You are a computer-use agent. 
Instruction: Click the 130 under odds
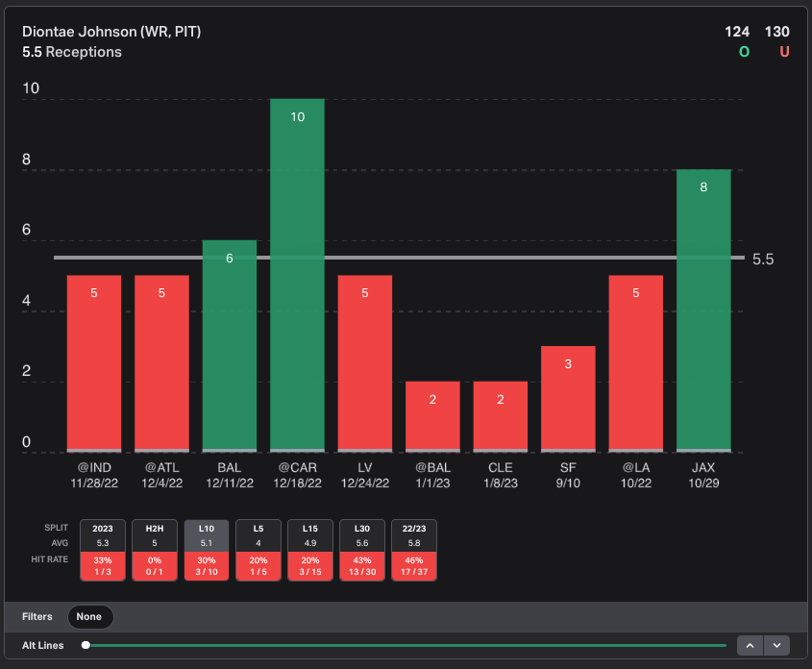pos(776,32)
